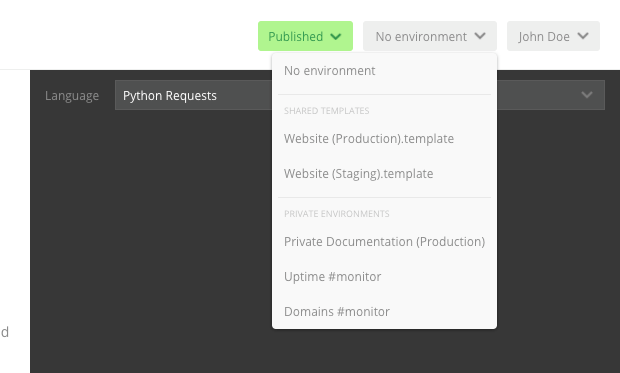620x373 pixels.
Task: Click the SHARED TEMPLATES section header
Action: point(327,111)
